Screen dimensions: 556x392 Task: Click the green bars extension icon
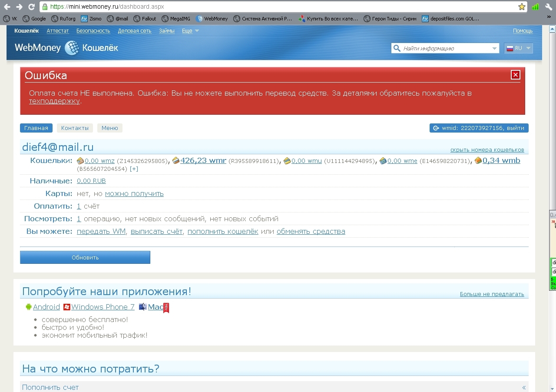[536, 7]
